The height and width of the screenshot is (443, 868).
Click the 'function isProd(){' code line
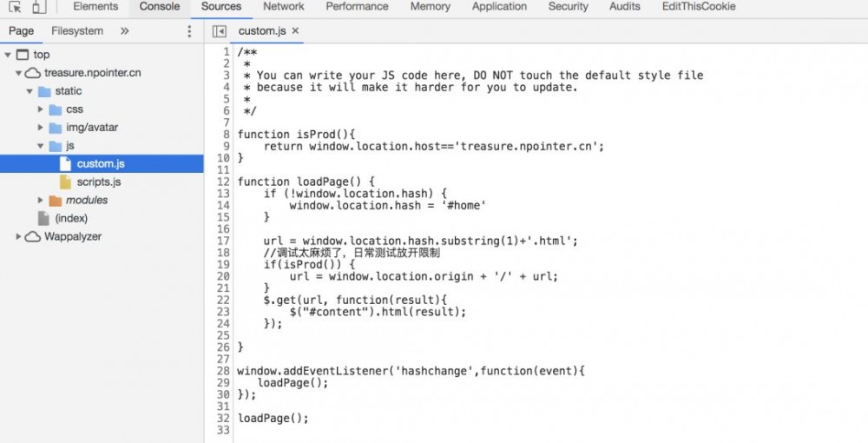(x=296, y=135)
